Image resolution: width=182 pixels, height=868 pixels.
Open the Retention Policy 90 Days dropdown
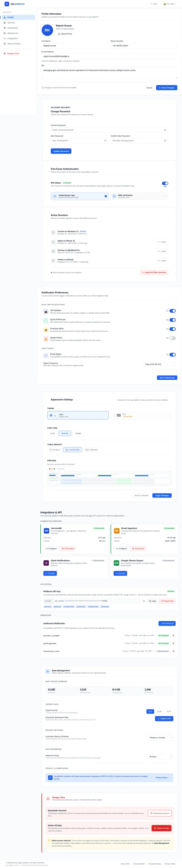coord(161,756)
